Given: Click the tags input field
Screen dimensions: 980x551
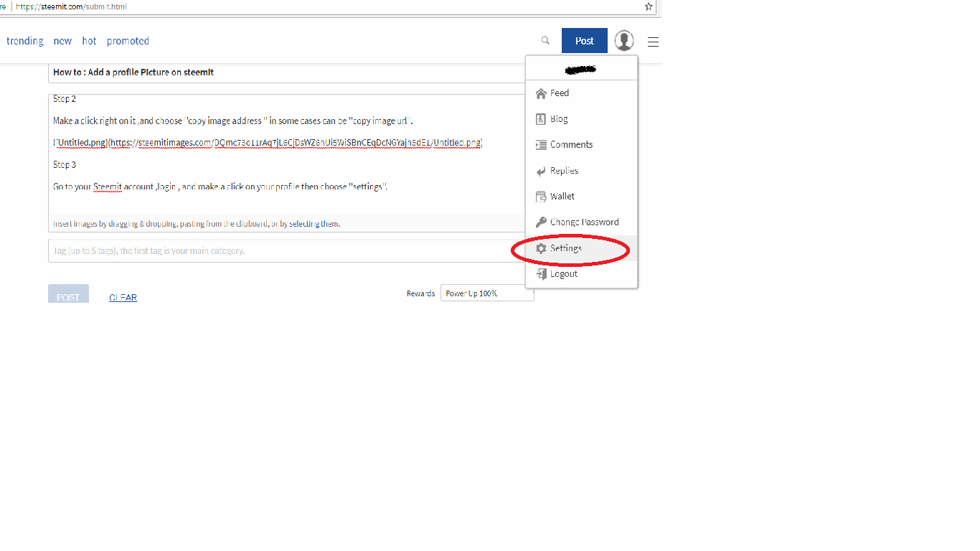Looking at the screenshot, I should [x=287, y=251].
